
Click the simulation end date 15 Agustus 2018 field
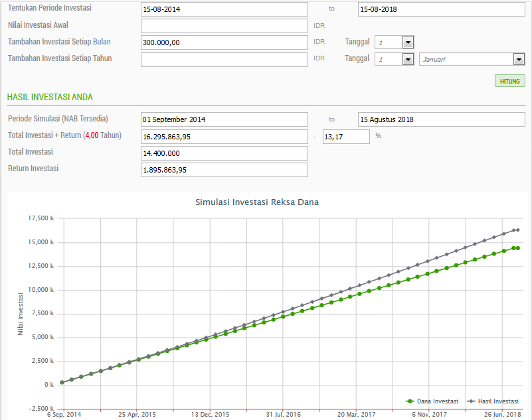(x=441, y=119)
